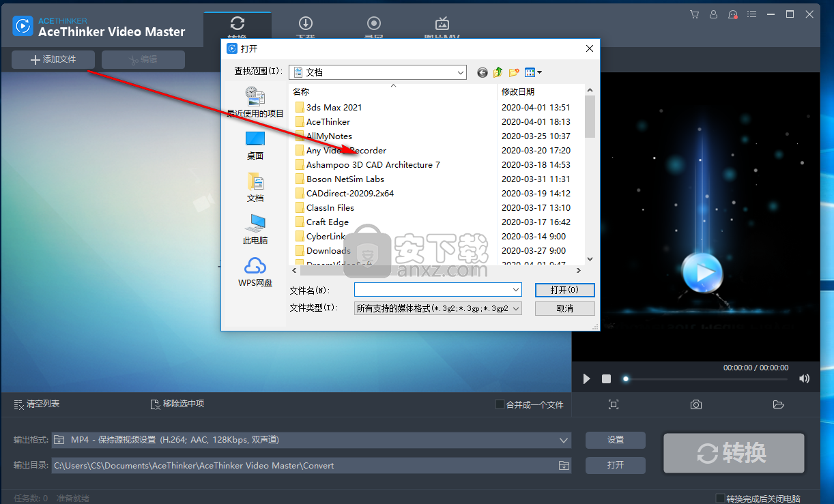Mute the preview volume icon
Viewport: 834px width, 504px height.
click(x=804, y=379)
